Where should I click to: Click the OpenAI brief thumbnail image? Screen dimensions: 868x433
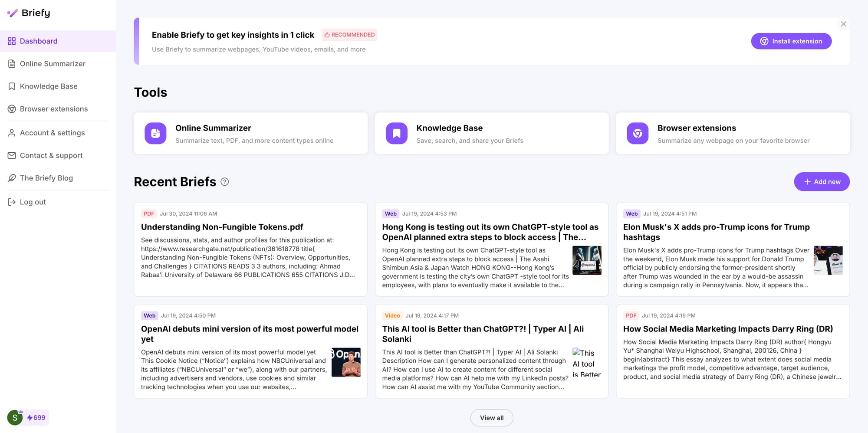click(346, 362)
